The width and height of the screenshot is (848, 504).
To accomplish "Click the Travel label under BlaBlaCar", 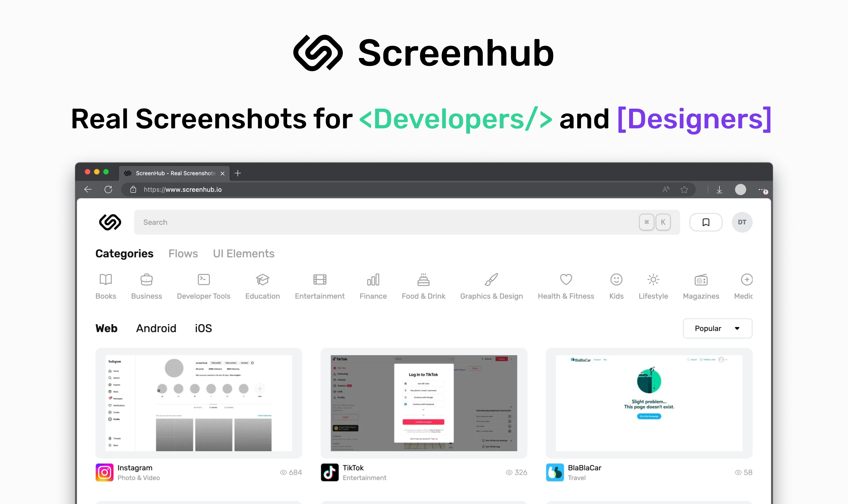I will (x=577, y=478).
